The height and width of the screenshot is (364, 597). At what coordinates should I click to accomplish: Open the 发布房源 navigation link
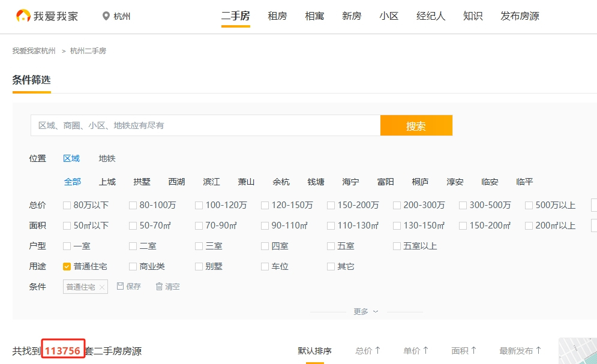pyautogui.click(x=520, y=16)
